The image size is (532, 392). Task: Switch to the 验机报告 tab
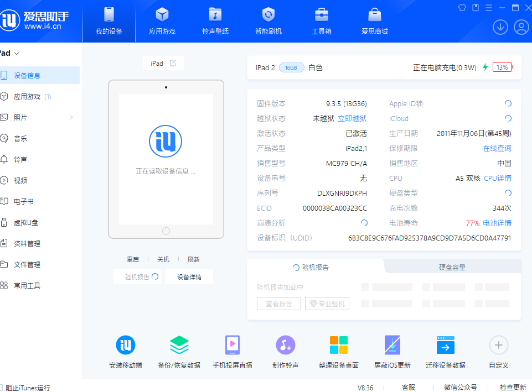tap(316, 267)
